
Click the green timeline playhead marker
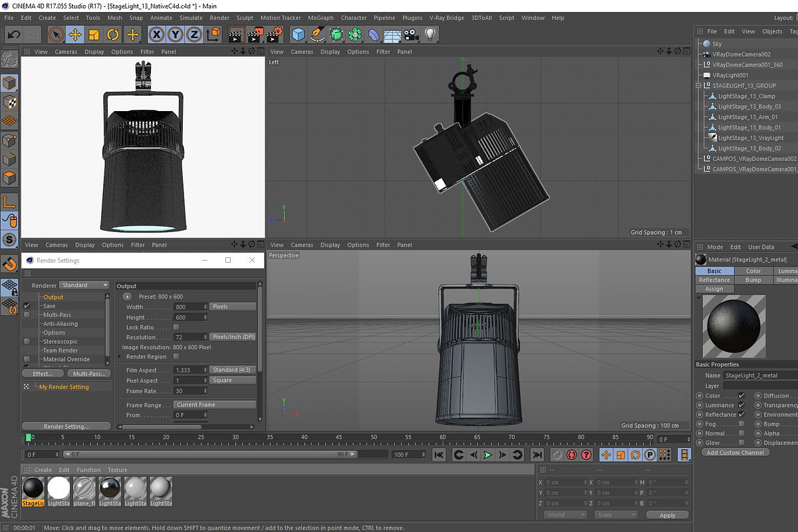pyautogui.click(x=29, y=438)
